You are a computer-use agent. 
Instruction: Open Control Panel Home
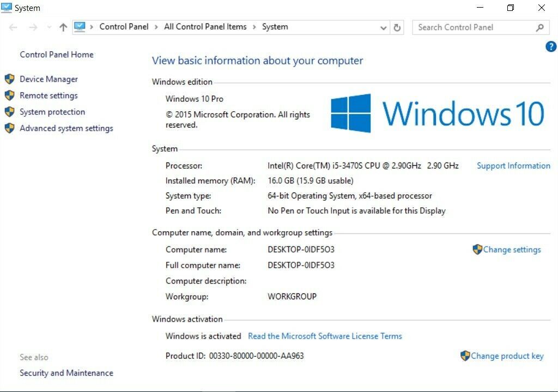(x=57, y=55)
